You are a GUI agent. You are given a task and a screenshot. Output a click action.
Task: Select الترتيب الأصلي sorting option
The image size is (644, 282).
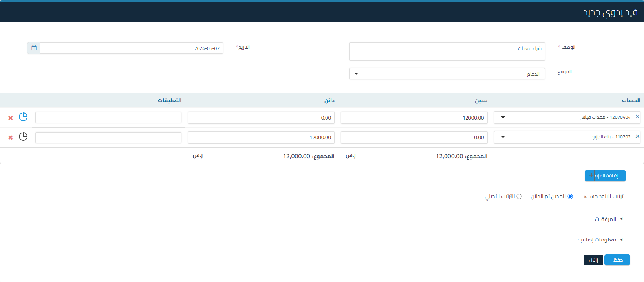(x=519, y=196)
